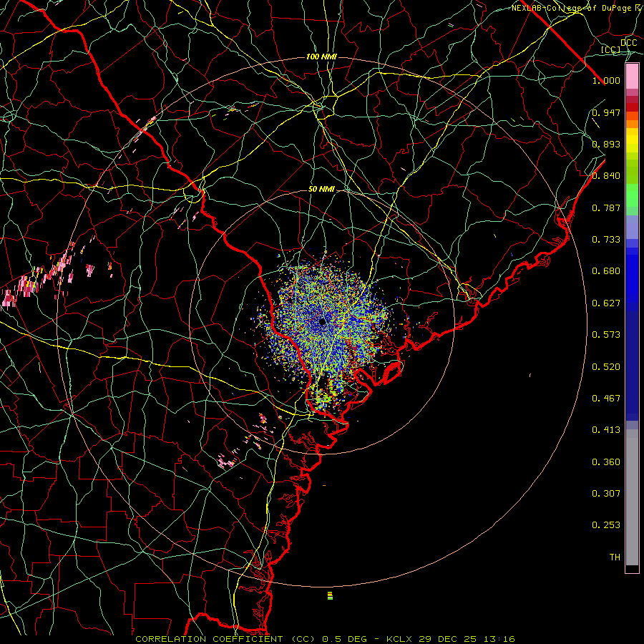Click the DCC product label
The image size is (644, 644).
click(x=628, y=43)
